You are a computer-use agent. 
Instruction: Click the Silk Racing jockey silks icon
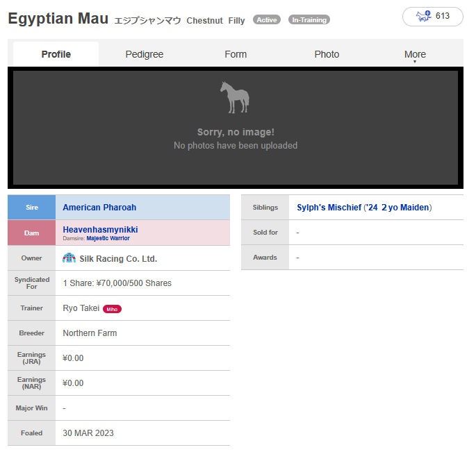coord(69,258)
